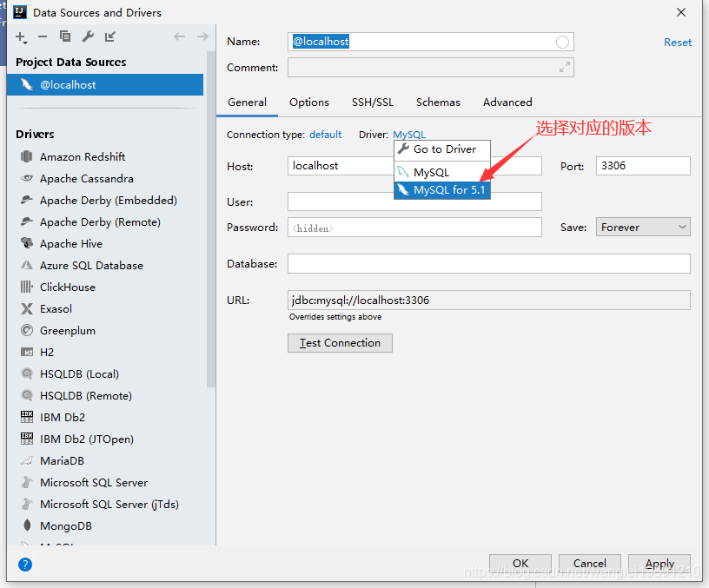Click the User input field
This screenshot has height=588, width=709.
coord(414,202)
